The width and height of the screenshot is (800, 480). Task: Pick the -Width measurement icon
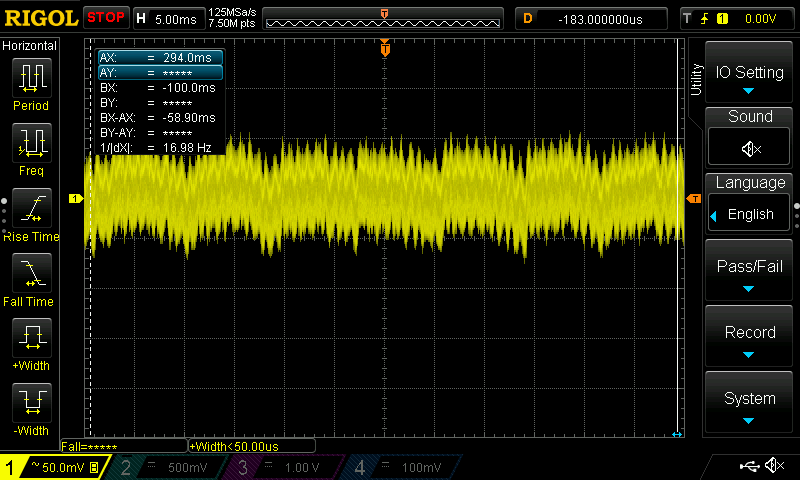click(31, 407)
